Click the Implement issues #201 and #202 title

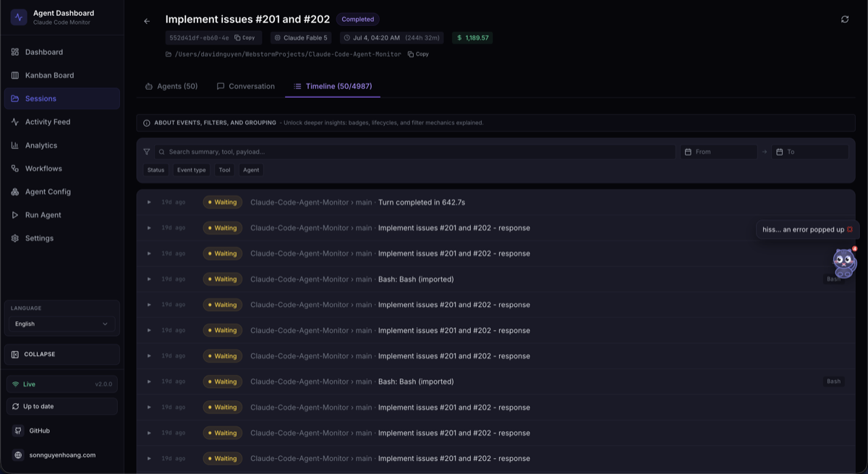[x=247, y=20]
